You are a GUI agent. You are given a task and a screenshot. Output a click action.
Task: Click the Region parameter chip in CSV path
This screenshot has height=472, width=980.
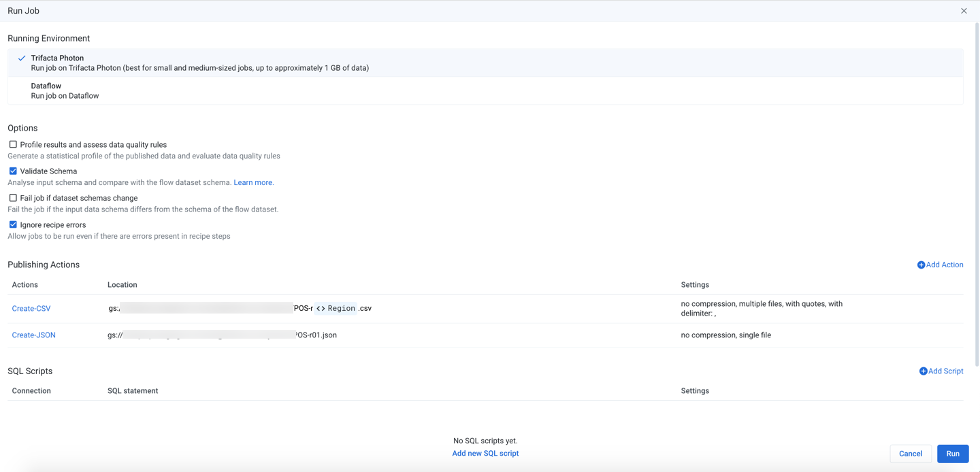pyautogui.click(x=336, y=309)
